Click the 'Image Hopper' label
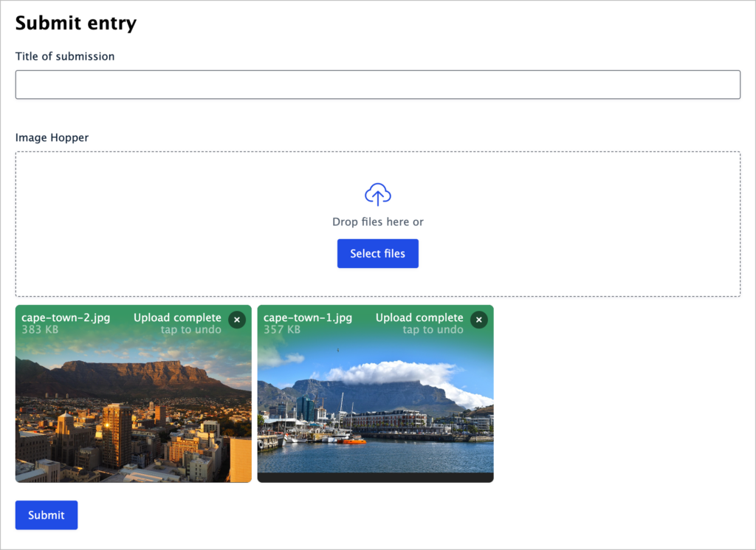This screenshot has height=550, width=756. 52,138
